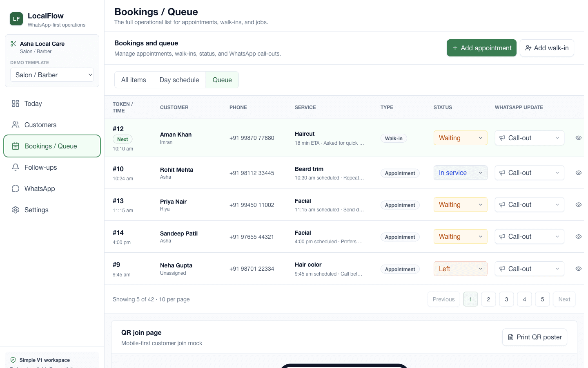Viewport: 588px width, 368px height.
Task: Click the Follow-ups bell icon
Action: [16, 167]
